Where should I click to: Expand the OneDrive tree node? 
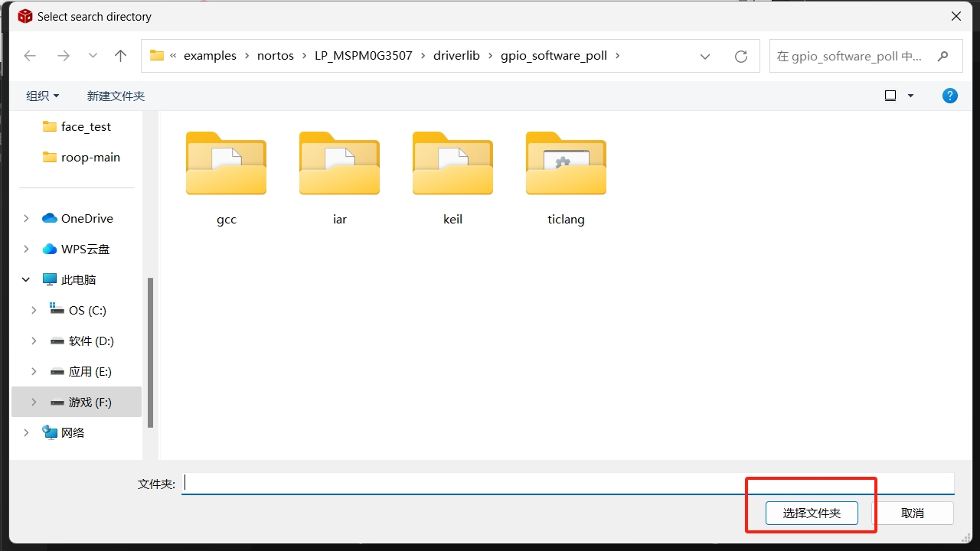pyautogui.click(x=26, y=218)
